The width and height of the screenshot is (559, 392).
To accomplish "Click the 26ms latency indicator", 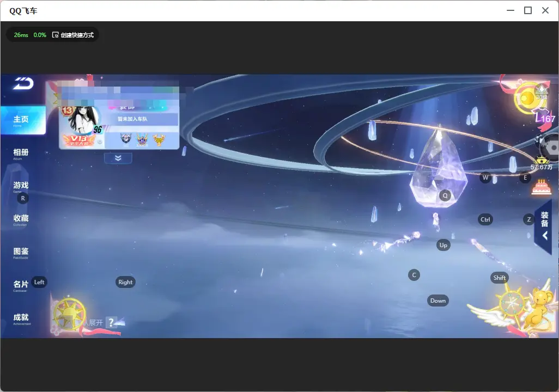I will [x=21, y=35].
